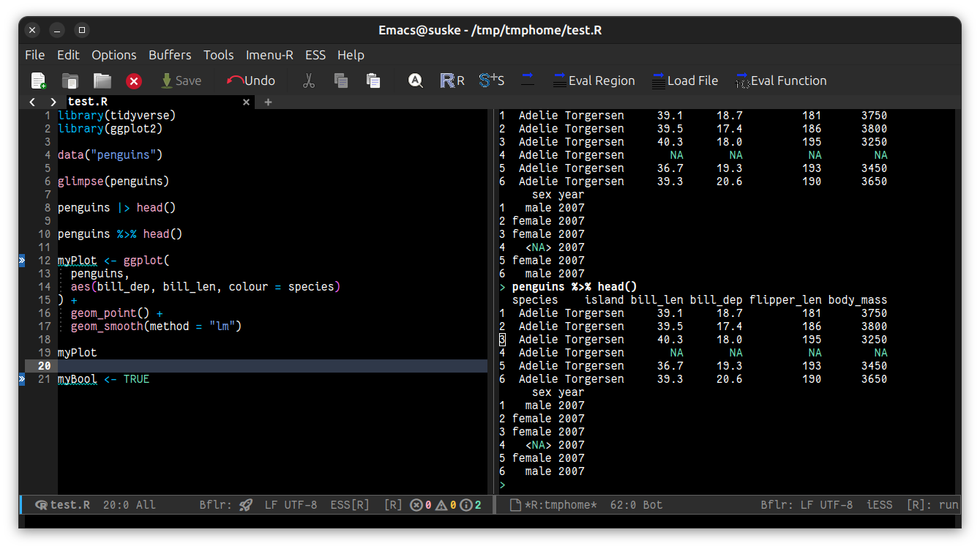Open the Help menu

[x=351, y=55]
